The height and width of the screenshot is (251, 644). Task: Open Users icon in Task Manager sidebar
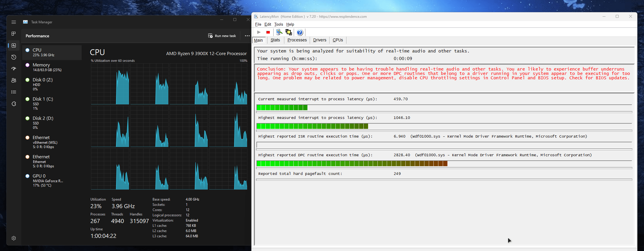pos(14,80)
